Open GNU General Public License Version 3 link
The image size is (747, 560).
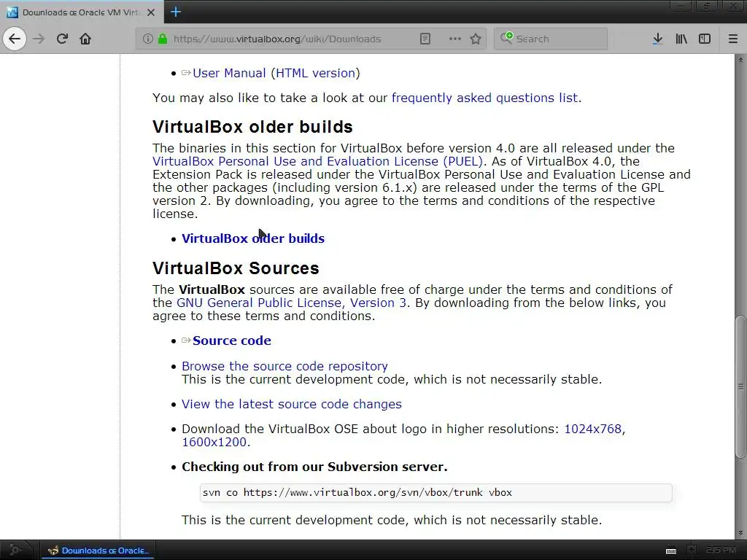click(x=291, y=303)
